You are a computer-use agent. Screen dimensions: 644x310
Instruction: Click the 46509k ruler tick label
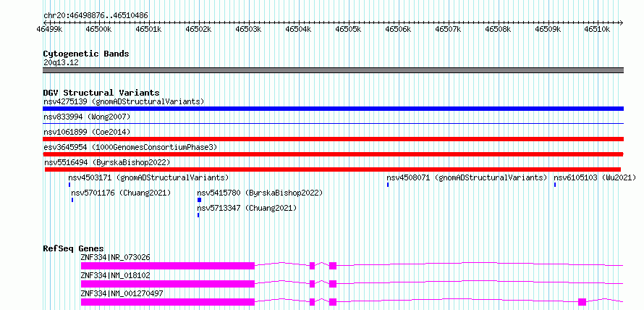pos(548,29)
